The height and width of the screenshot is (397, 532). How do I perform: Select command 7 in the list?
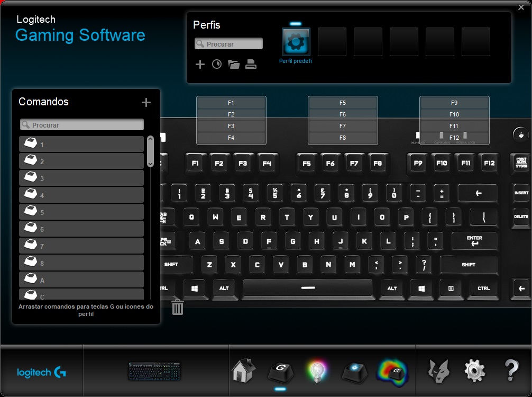81,246
